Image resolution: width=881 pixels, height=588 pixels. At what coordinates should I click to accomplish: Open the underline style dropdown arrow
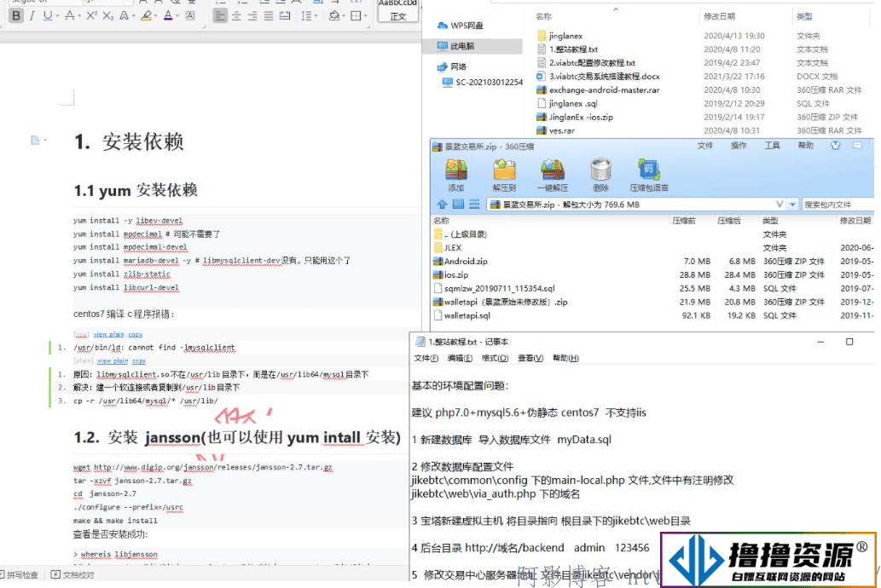pos(57,15)
